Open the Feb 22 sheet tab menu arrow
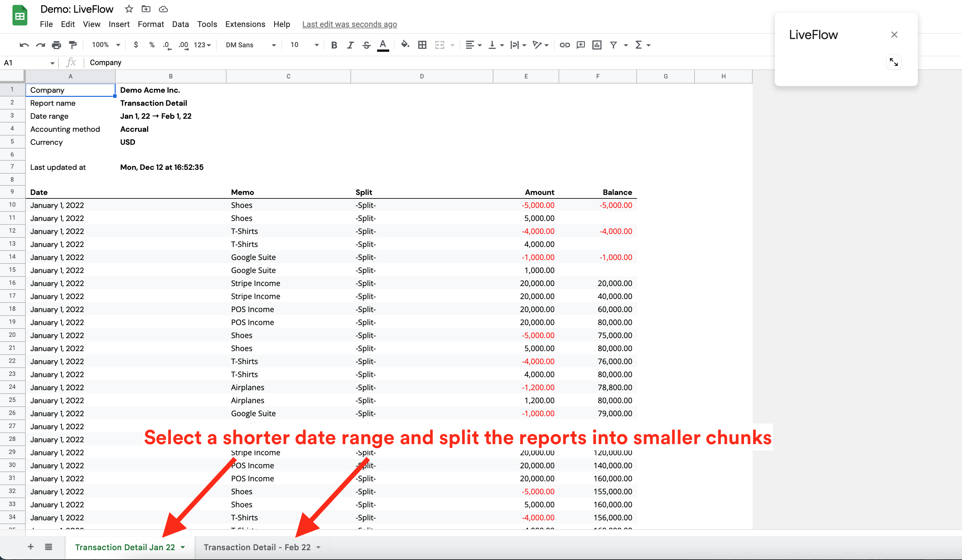 pyautogui.click(x=318, y=547)
